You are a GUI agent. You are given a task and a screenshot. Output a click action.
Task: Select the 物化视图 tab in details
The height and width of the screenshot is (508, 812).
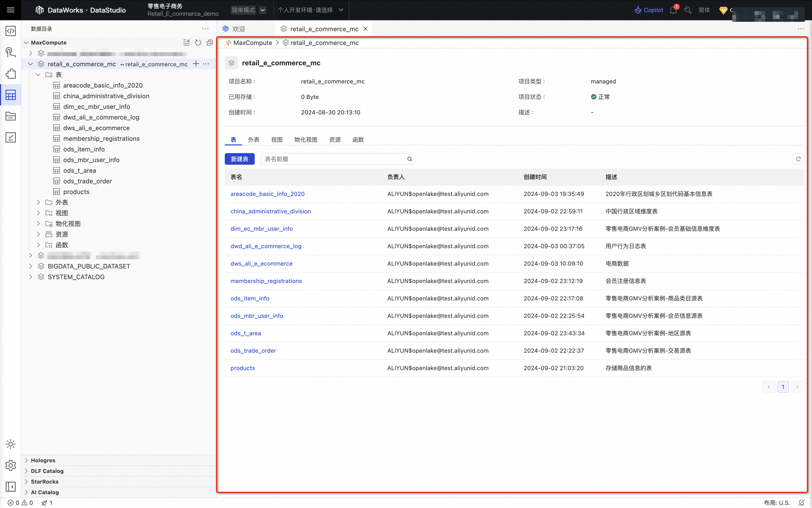[x=306, y=139]
